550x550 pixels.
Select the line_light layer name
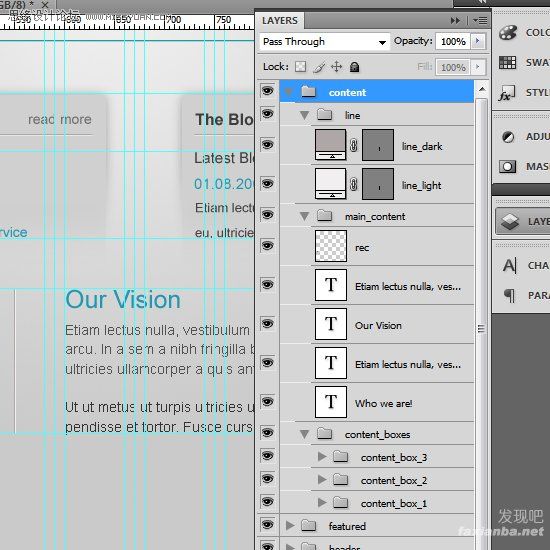pyautogui.click(x=421, y=185)
